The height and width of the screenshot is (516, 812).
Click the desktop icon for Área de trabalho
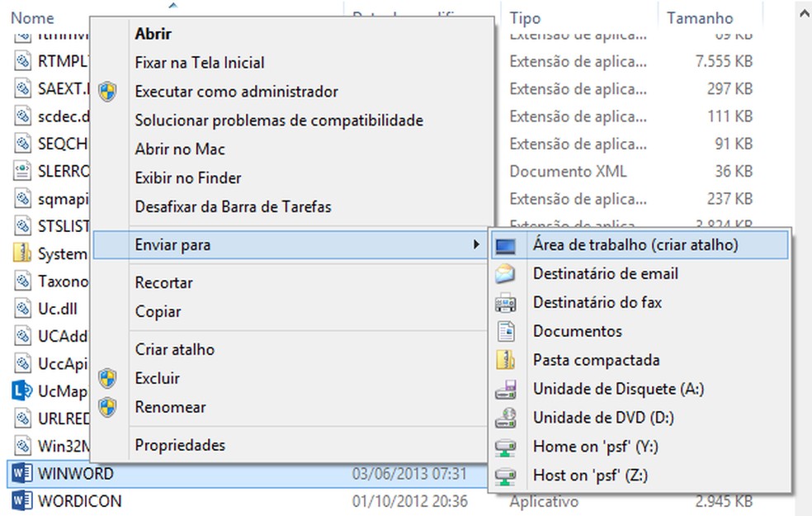tap(505, 245)
